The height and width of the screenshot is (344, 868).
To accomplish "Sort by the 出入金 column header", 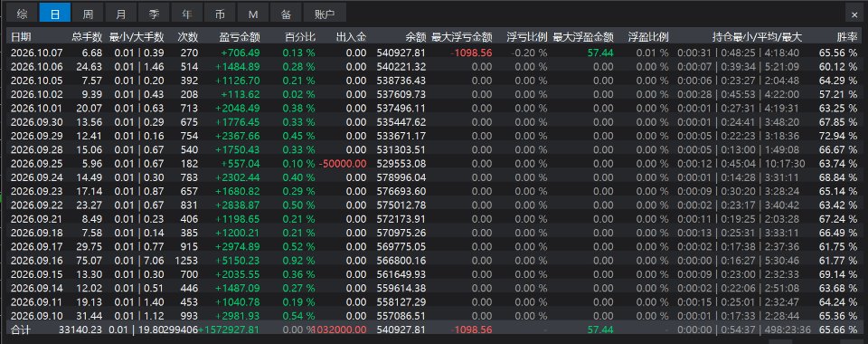I will [x=351, y=37].
